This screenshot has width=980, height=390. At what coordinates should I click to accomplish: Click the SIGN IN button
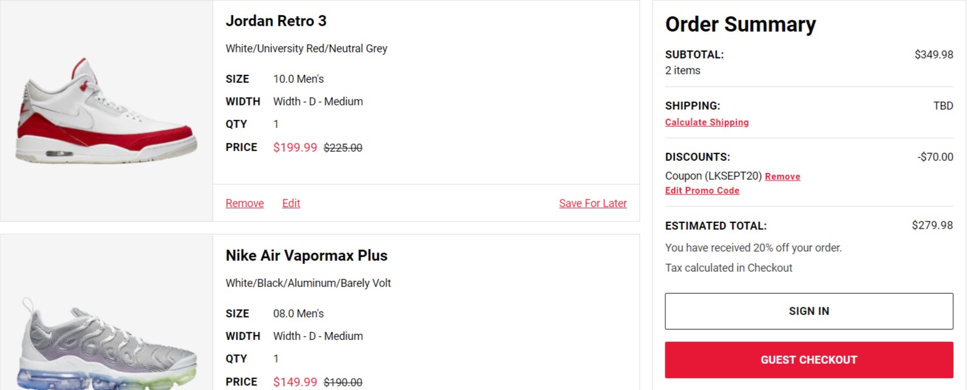click(809, 311)
